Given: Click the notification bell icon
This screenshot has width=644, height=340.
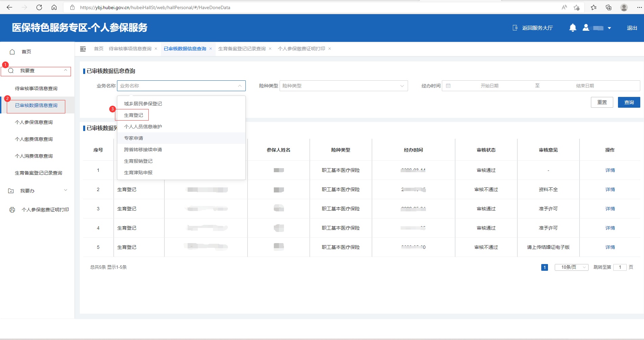Looking at the screenshot, I should (572, 28).
